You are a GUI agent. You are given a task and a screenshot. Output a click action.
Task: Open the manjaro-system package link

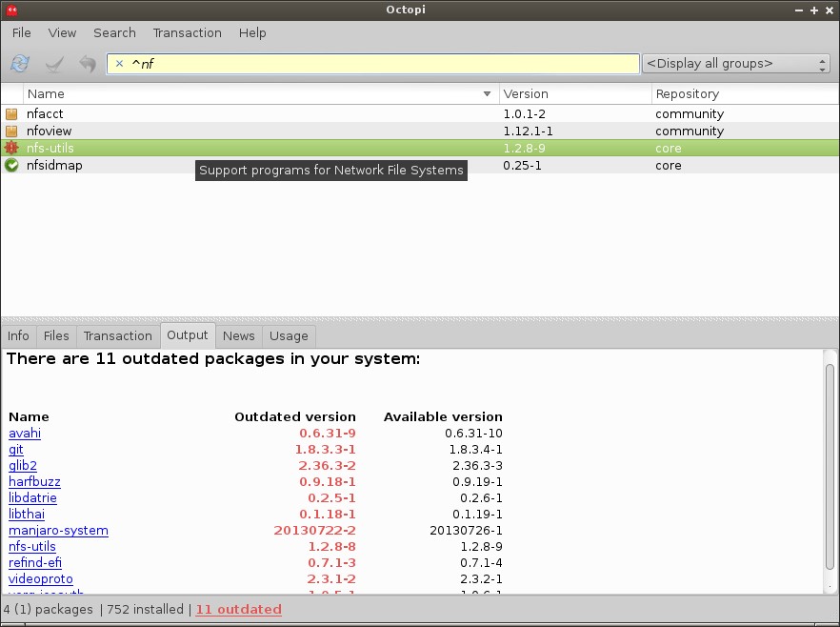(58, 531)
